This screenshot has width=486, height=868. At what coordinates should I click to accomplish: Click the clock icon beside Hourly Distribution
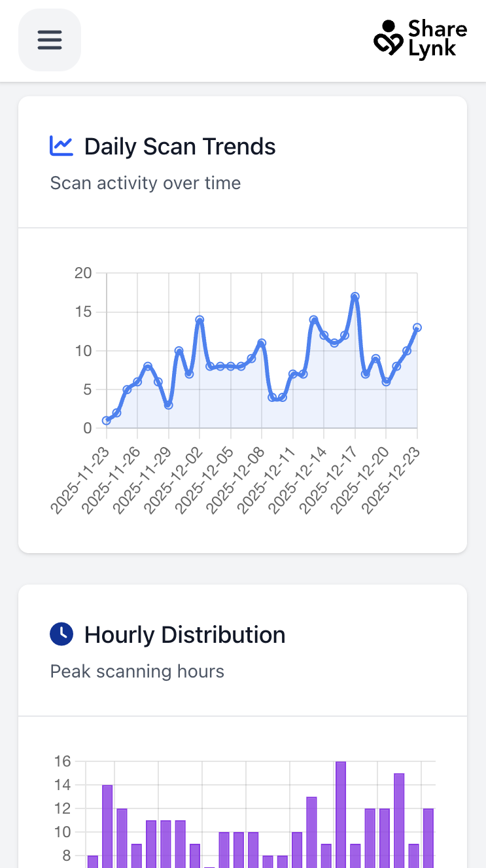point(61,634)
